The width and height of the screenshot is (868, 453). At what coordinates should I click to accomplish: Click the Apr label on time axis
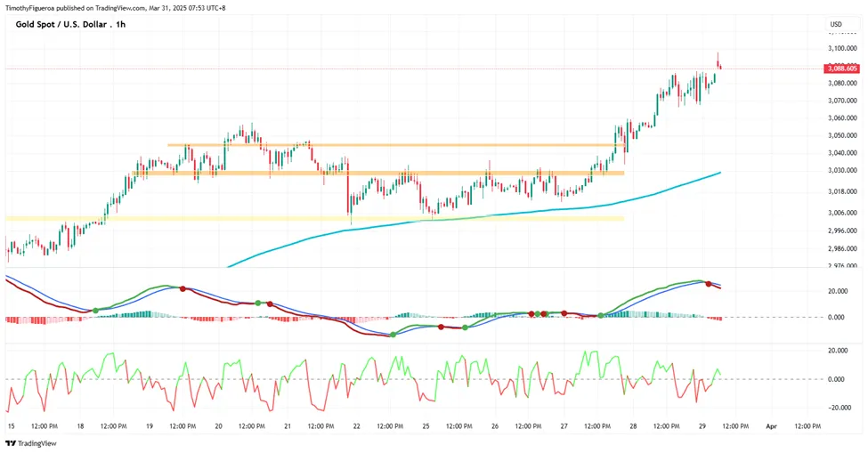click(x=771, y=426)
